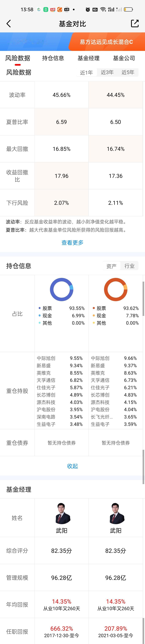Switch risk data to 近5年
This screenshot has height=644, width=145.
128,72
